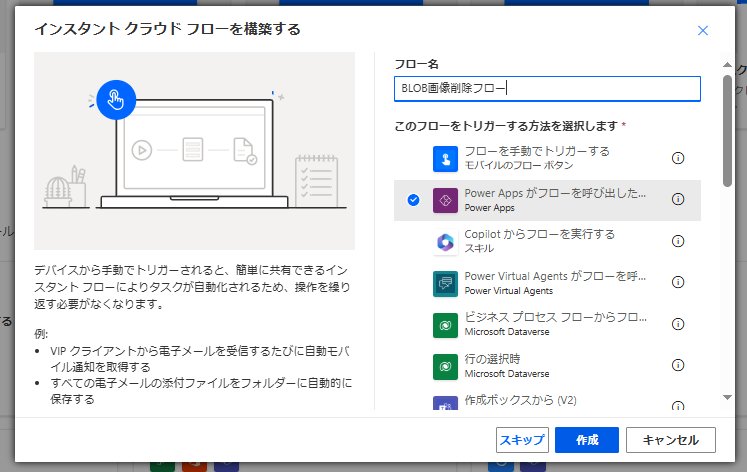Focus the フロー名 input field
The image size is (747, 472).
point(547,89)
